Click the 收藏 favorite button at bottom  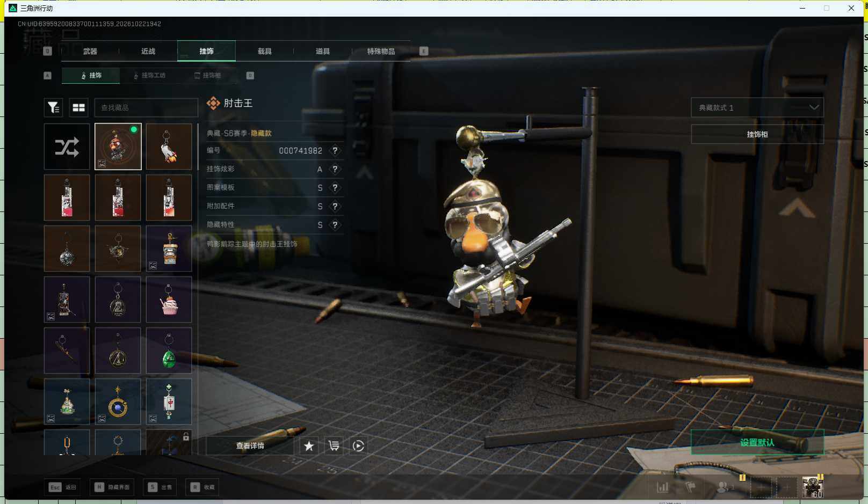click(202, 487)
